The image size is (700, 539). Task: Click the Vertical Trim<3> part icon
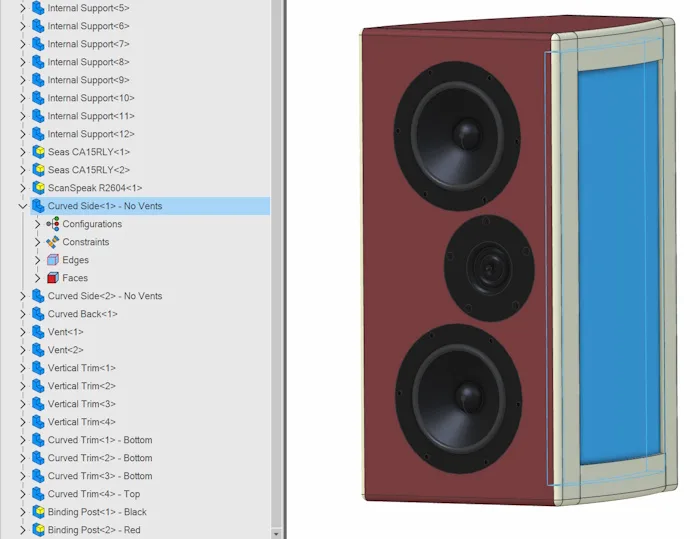(x=38, y=404)
